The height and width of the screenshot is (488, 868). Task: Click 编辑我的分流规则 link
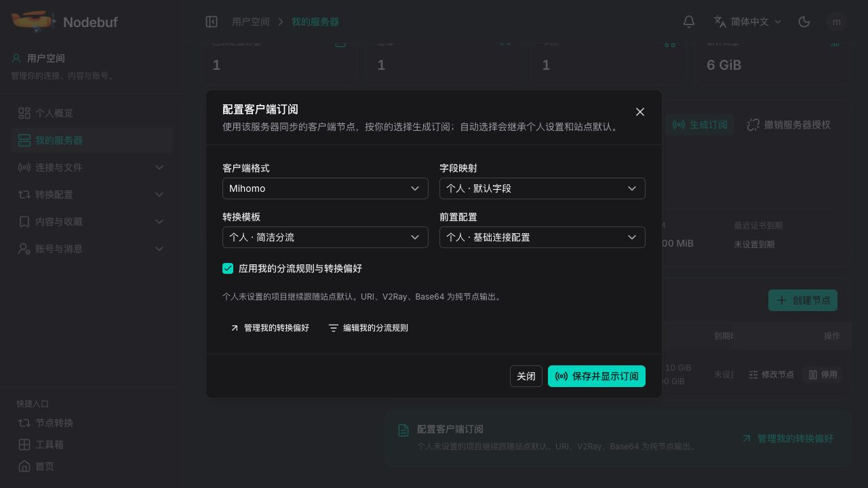tap(368, 328)
